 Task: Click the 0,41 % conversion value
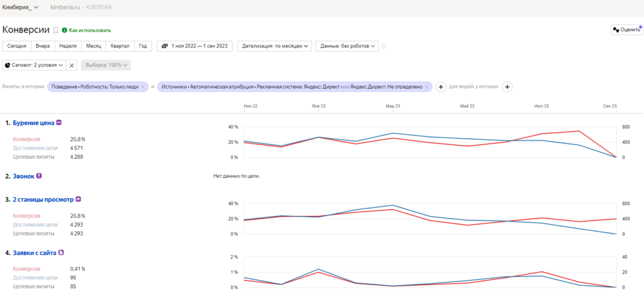(x=77, y=269)
